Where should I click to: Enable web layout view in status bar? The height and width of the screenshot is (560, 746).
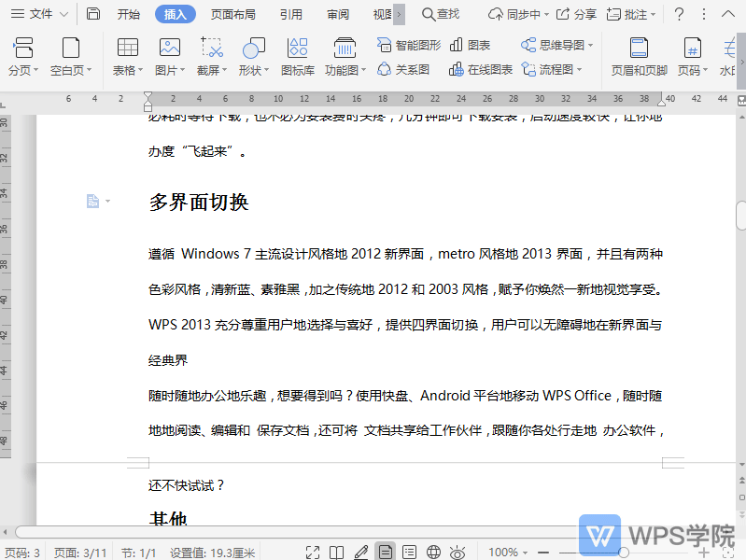[433, 553]
